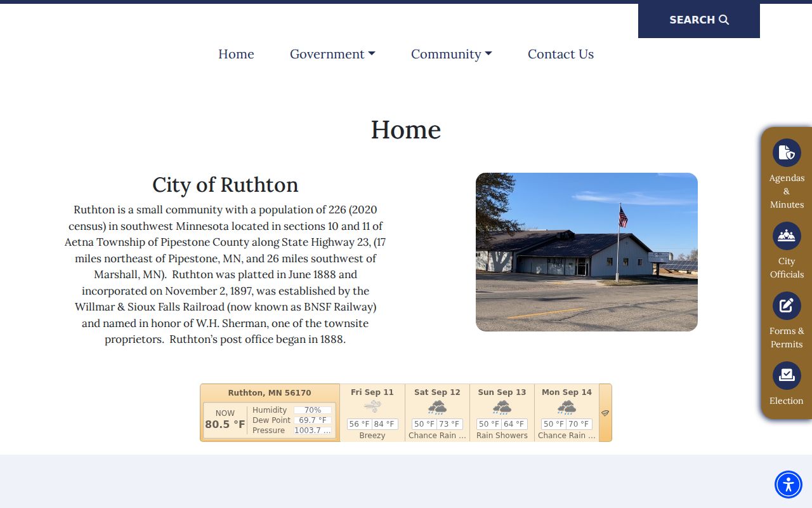Expand the Government dropdown menu
Image resolution: width=812 pixels, height=508 pixels.
332,54
